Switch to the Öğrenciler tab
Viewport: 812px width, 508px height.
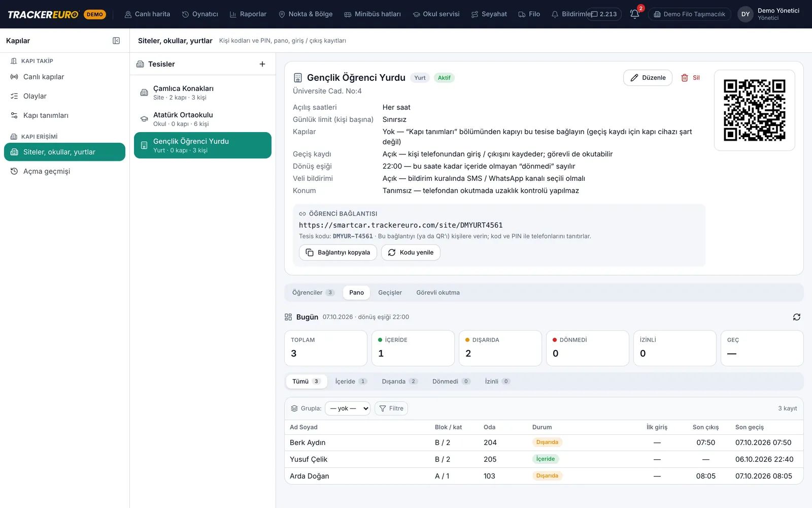point(313,293)
